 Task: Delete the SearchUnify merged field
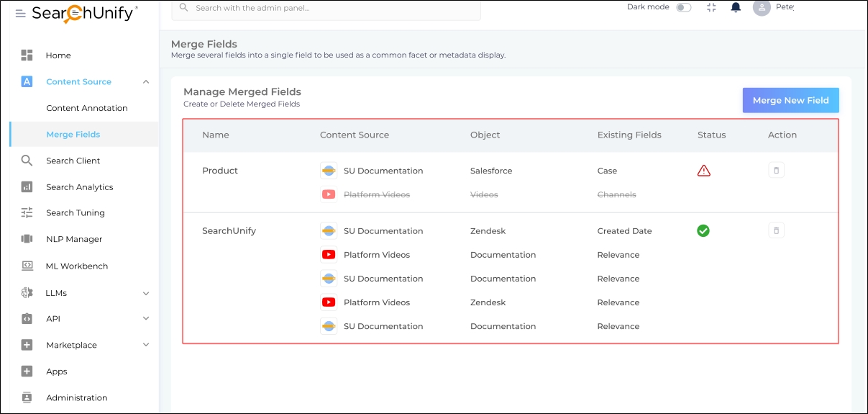coord(776,231)
